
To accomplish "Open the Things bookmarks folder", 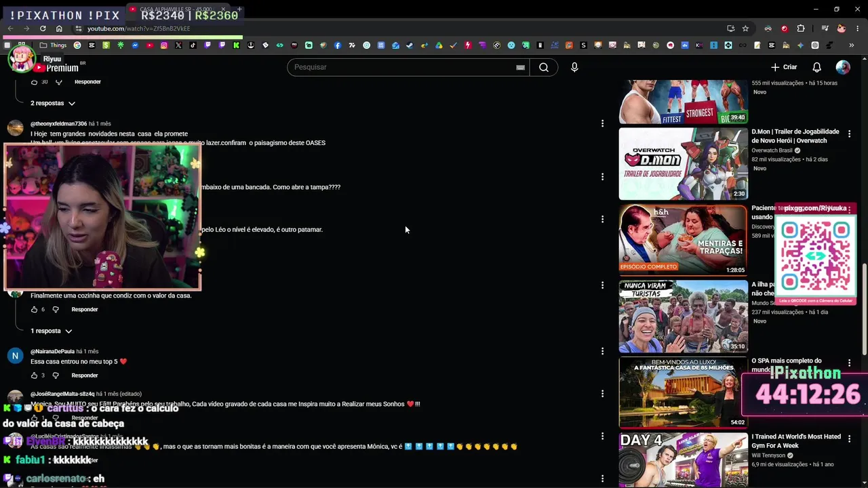I will click(53, 45).
